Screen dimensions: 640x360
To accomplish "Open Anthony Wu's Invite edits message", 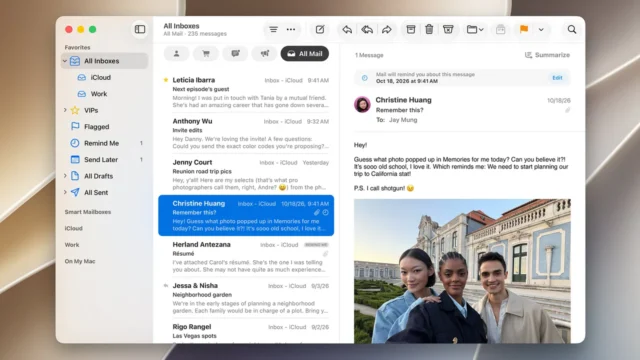I will point(246,133).
